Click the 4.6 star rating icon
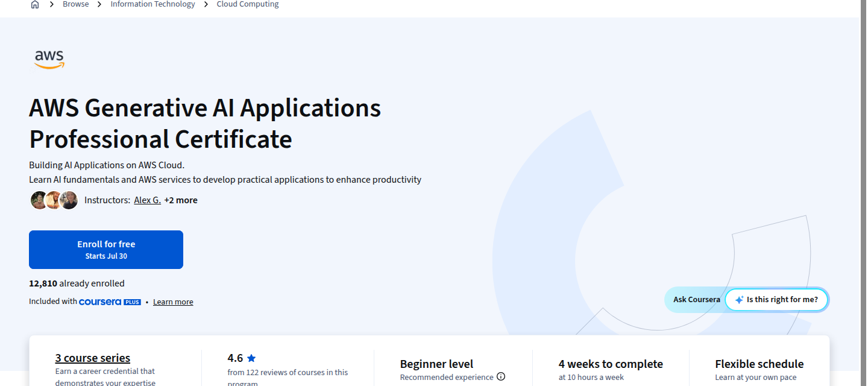 [251, 358]
